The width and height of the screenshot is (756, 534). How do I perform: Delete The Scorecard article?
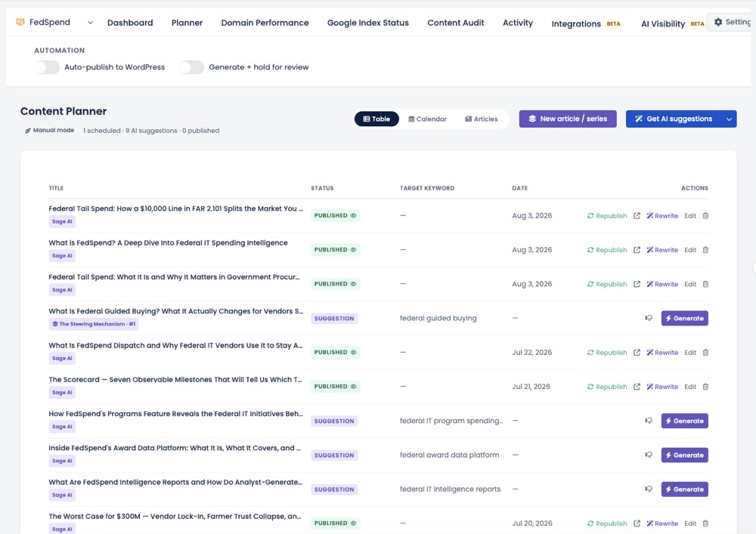(x=705, y=387)
